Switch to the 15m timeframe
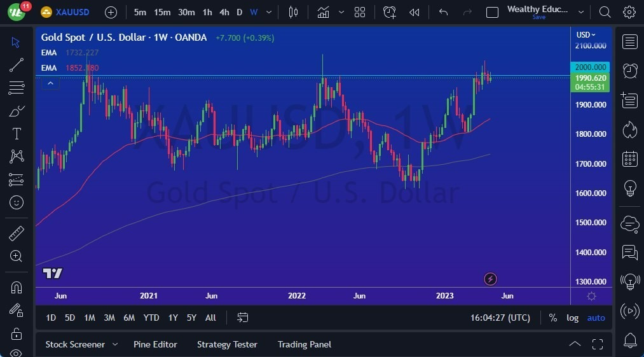The image size is (644, 357). click(x=162, y=12)
